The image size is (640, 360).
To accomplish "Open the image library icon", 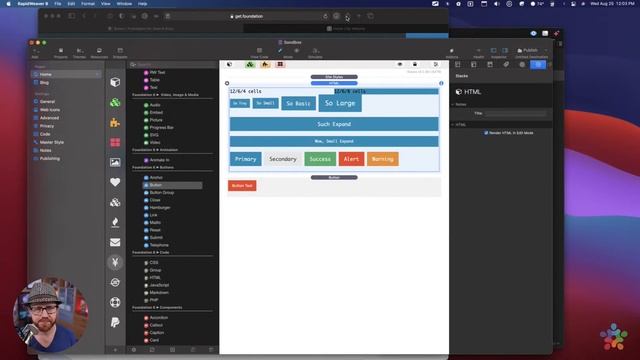I will click(x=115, y=162).
